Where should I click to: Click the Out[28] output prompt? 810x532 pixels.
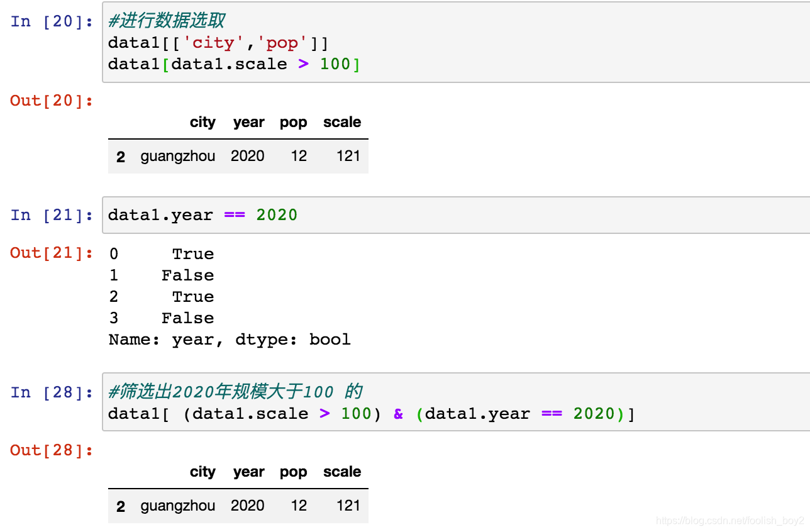point(52,450)
